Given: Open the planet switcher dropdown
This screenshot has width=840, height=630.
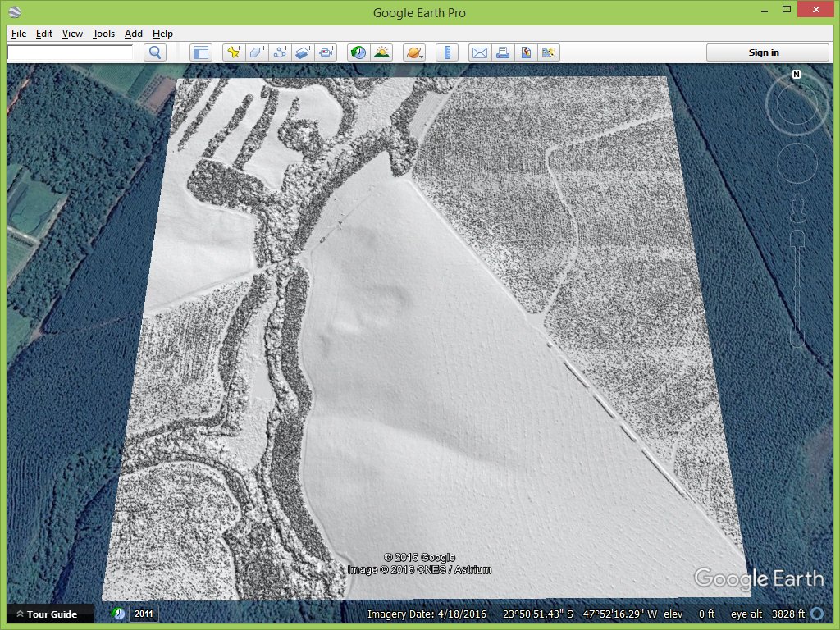Looking at the screenshot, I should tap(414, 52).
